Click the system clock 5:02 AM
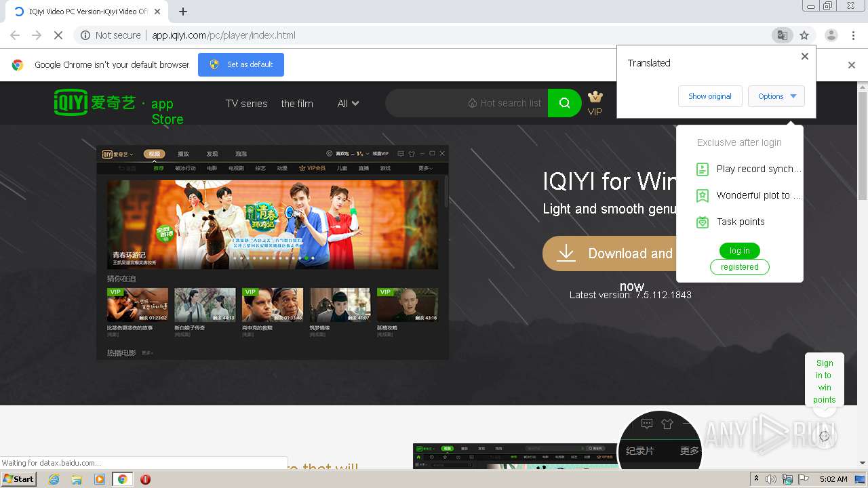This screenshot has width=868, height=488. pyautogui.click(x=833, y=479)
